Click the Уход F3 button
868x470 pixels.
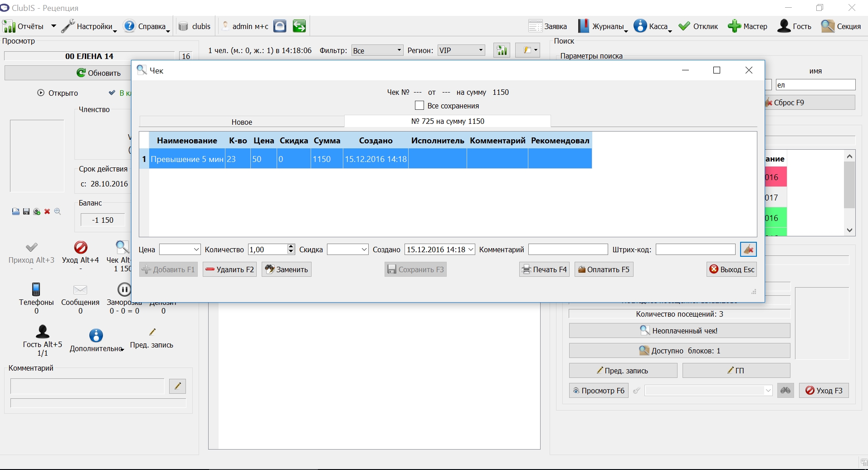tap(824, 391)
